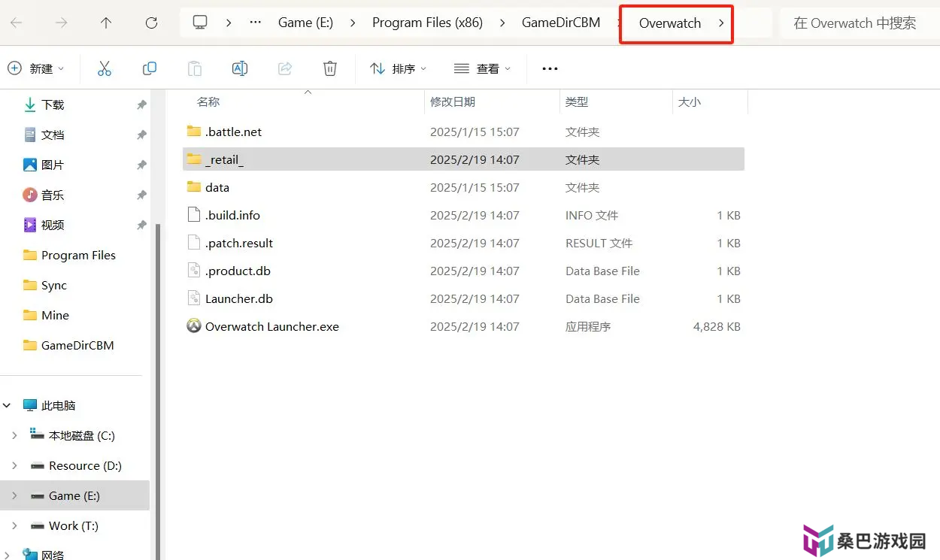The image size is (940, 560).
Task: Click the 在 Overwatch 中搜索 search box
Action: (859, 23)
